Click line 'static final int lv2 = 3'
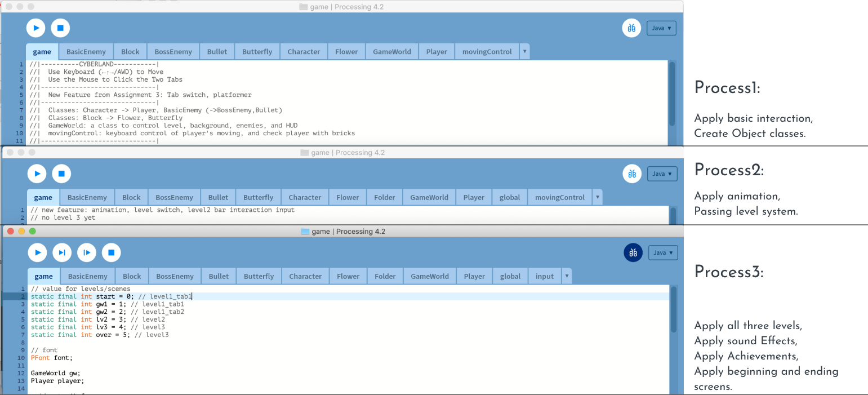 pos(98,319)
